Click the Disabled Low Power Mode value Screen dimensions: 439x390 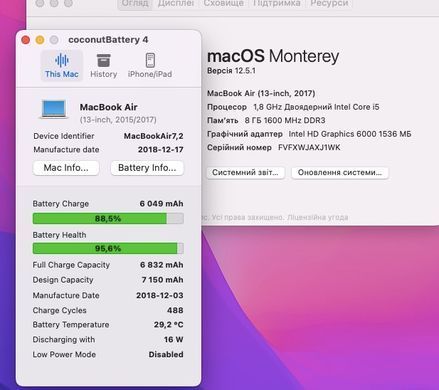pos(166,354)
